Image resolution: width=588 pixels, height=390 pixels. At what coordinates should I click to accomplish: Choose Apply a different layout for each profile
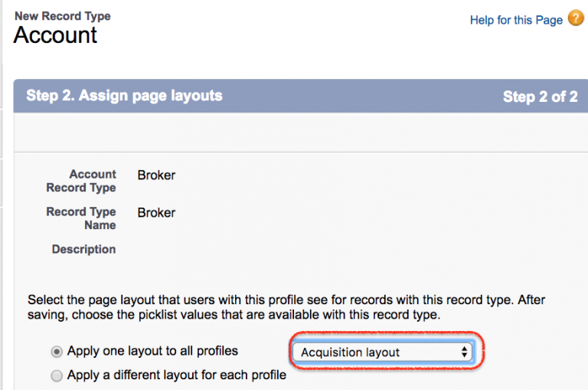click(57, 375)
